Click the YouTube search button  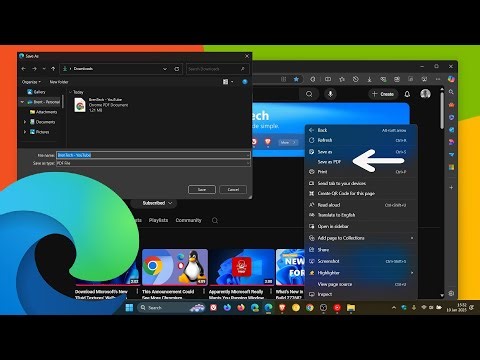pyautogui.click(x=309, y=94)
